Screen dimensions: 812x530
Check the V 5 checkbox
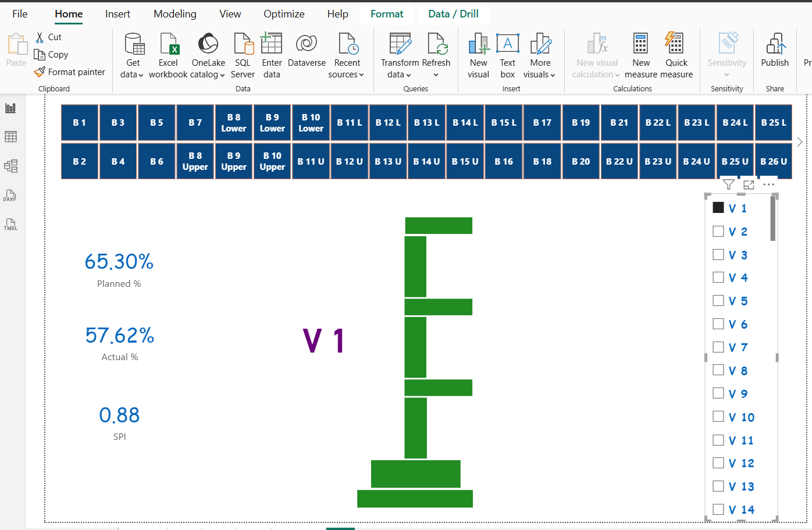718,301
